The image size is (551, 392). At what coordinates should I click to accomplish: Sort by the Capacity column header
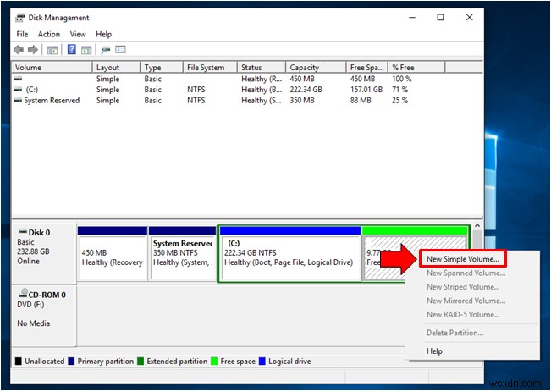(x=316, y=67)
